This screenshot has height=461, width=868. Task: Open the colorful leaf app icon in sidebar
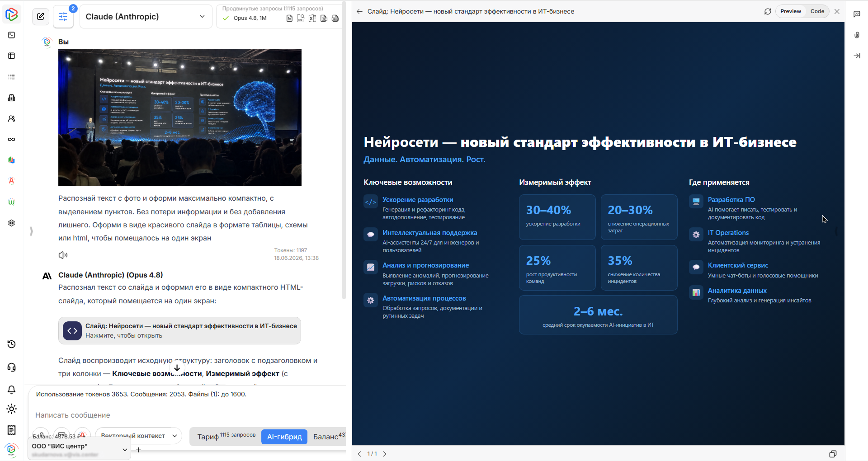12,160
